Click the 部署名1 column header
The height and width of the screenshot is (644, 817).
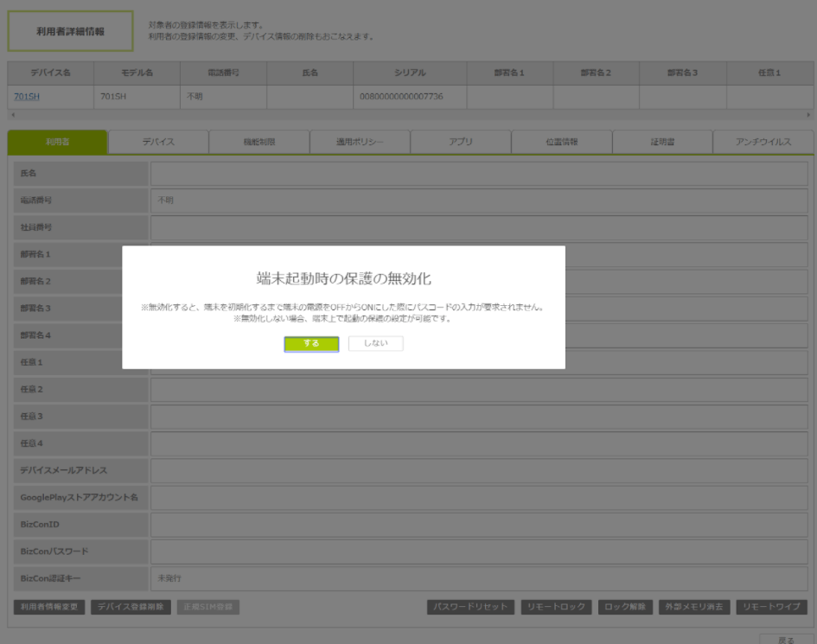[x=509, y=73]
